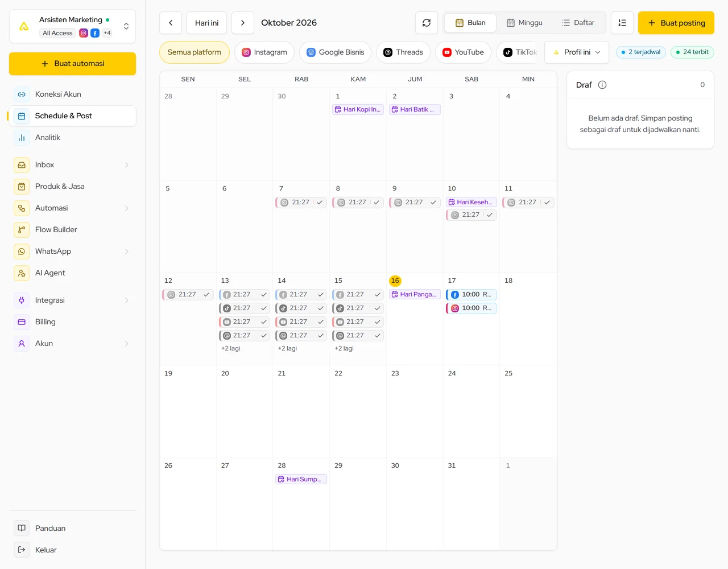Click the Akun person icon
Screen dimensions: 728x569
(x=22, y=344)
